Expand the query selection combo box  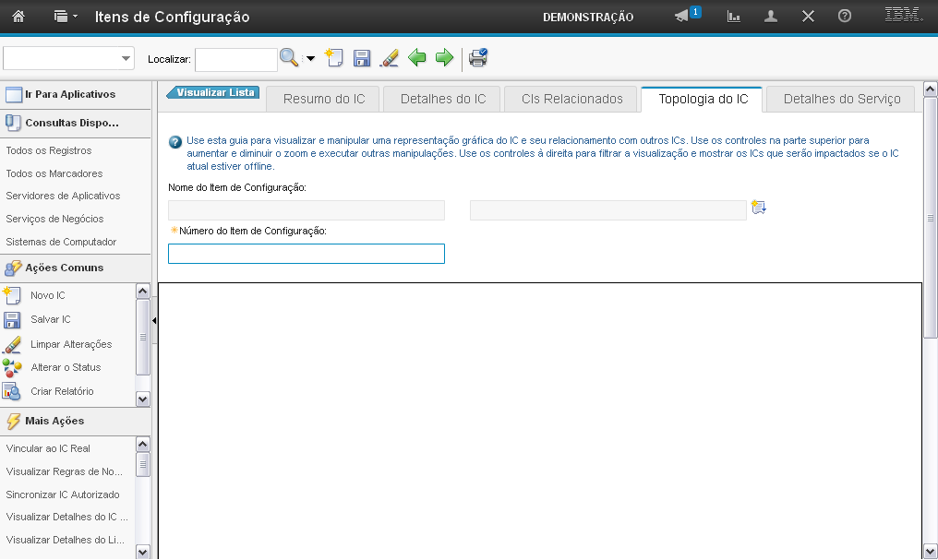point(126,59)
